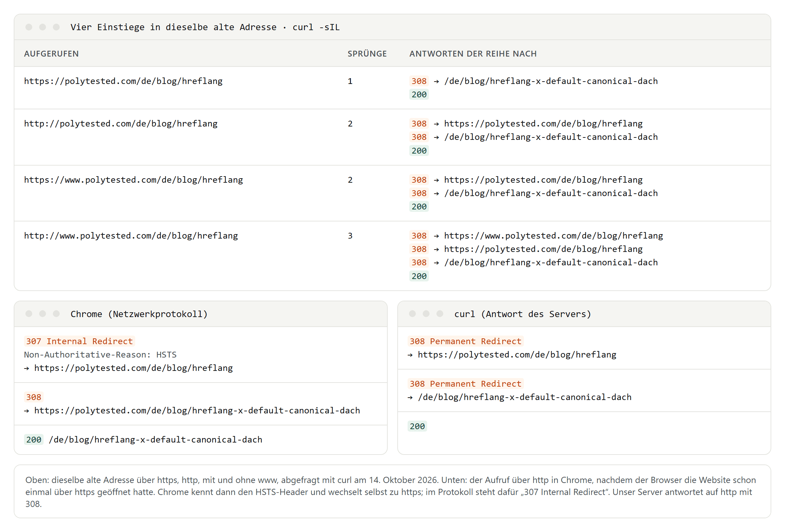Click the URL https://www.polytested.com/de/blog/hreflang in the Aufgerufen column
Image resolution: width=785 pixels, height=532 pixels.
coord(133,180)
